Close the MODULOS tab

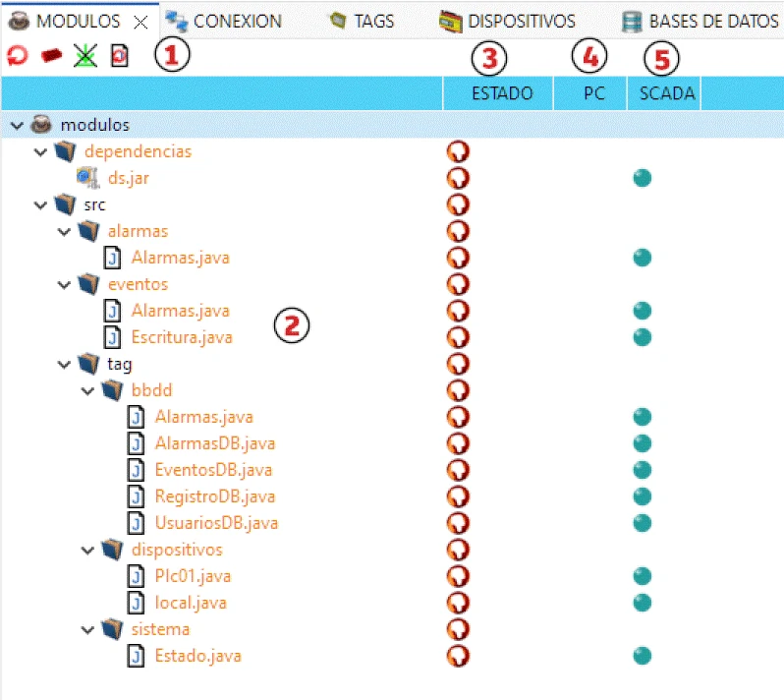point(140,21)
